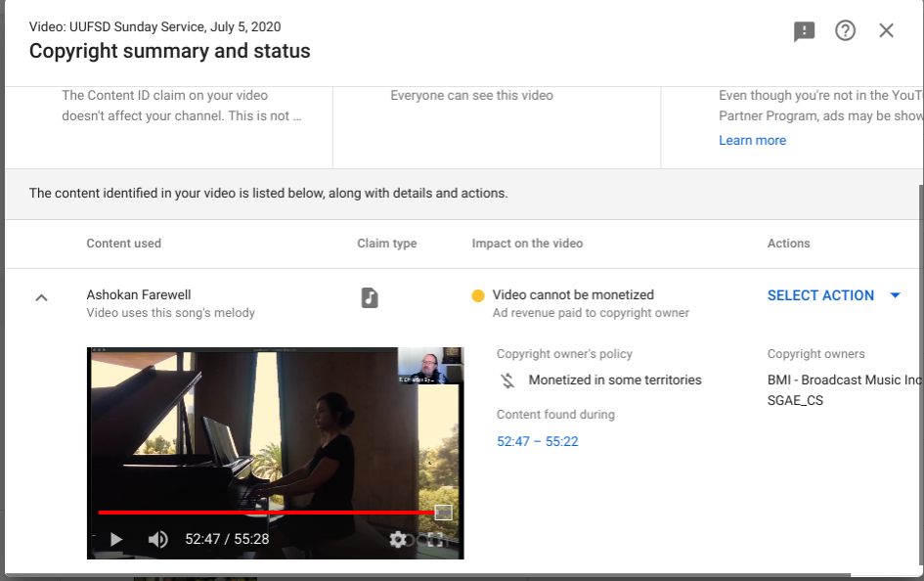Open the send feedback icon
Image resolution: width=924 pixels, height=581 pixels.
tap(804, 31)
